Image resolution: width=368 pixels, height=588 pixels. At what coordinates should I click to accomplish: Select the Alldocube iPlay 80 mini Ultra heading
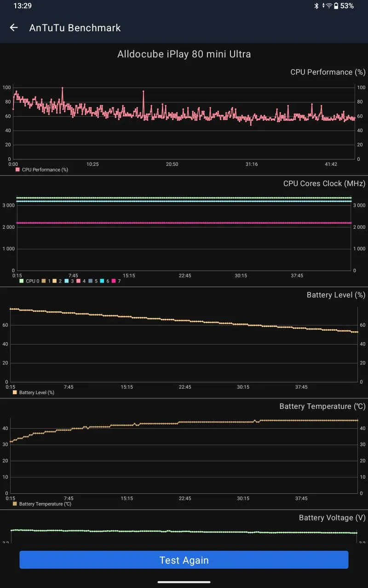184,54
